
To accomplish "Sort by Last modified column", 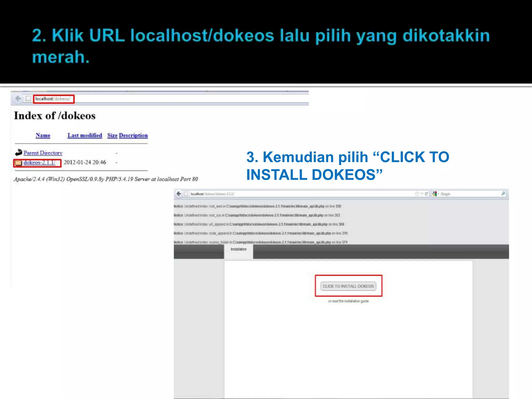I will pyautogui.click(x=85, y=135).
